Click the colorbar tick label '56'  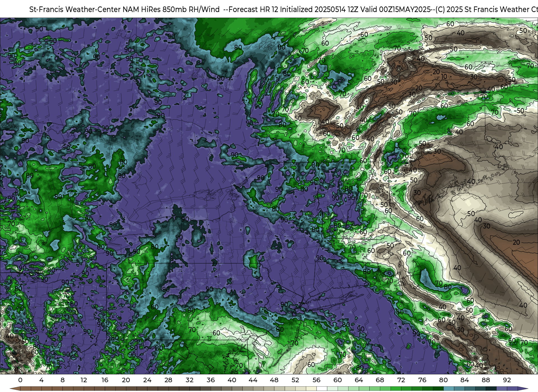click(x=316, y=380)
